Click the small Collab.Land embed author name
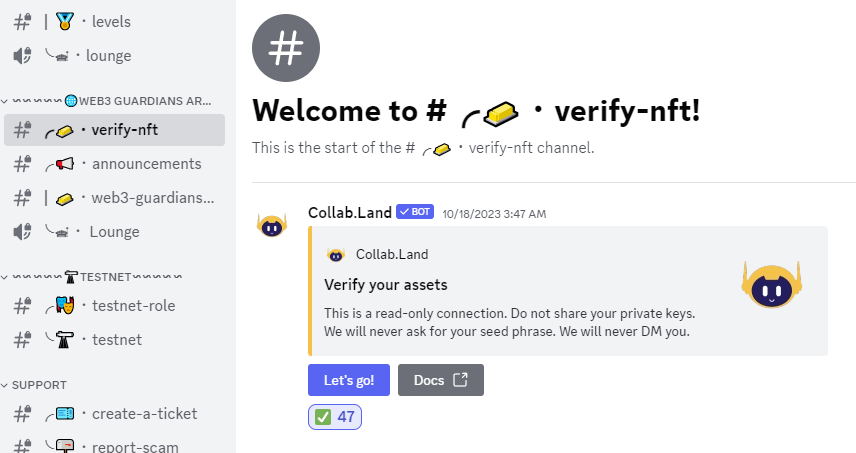 coord(392,254)
